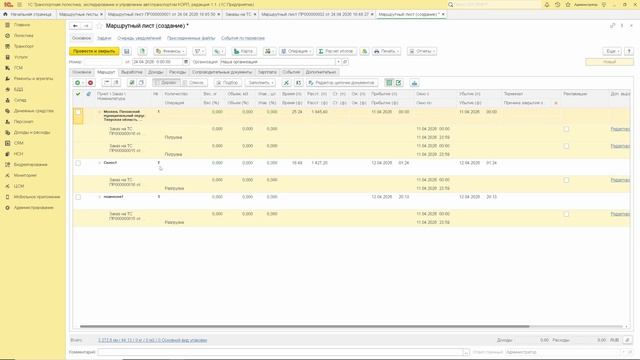
Task: Switch to the Выработка tab
Action: (131, 72)
